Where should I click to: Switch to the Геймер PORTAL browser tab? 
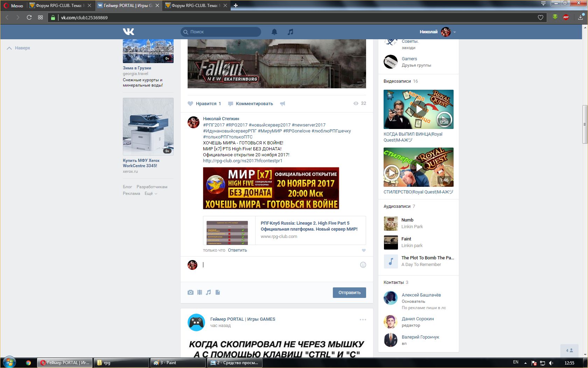coord(128,6)
